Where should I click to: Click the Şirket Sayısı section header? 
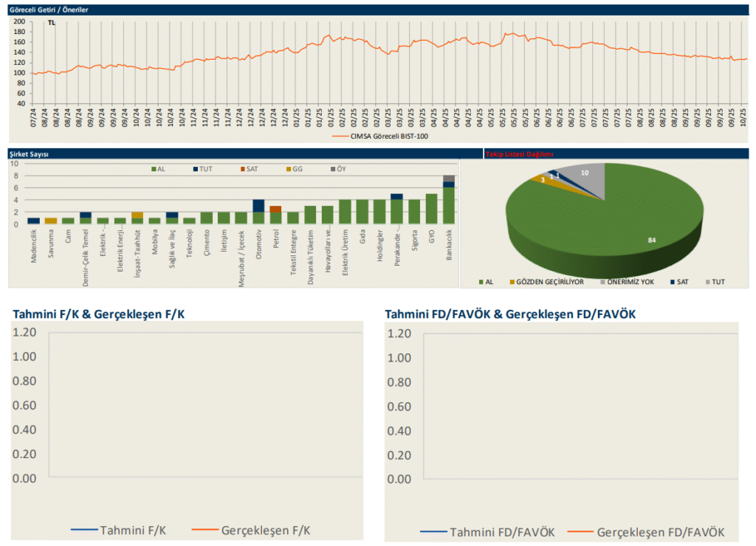tap(28, 153)
